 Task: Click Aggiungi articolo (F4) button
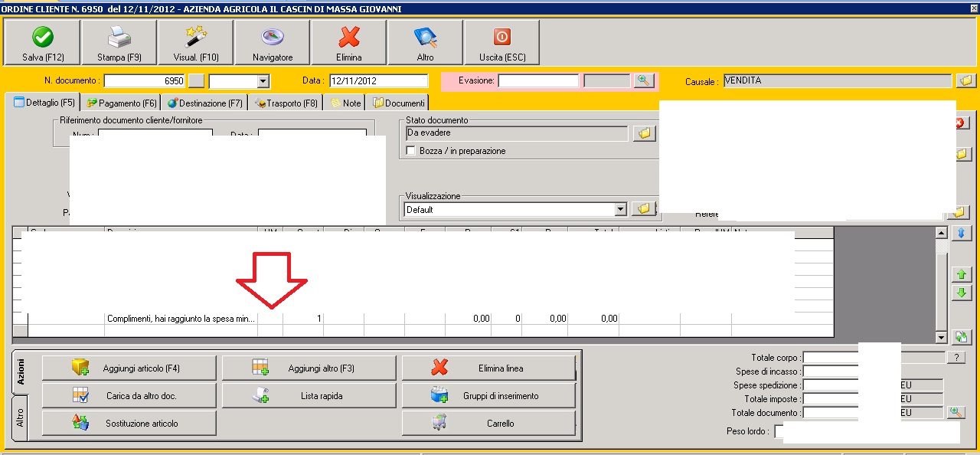coord(129,368)
